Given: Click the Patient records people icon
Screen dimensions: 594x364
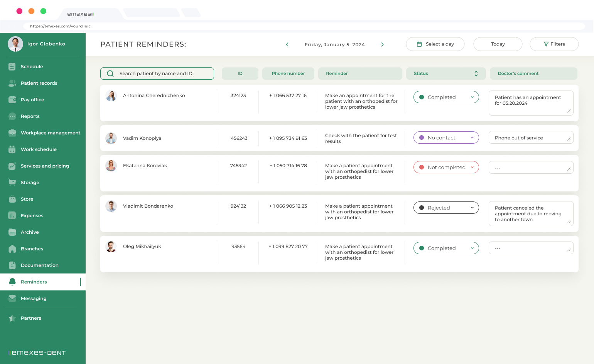Looking at the screenshot, I should (12, 83).
